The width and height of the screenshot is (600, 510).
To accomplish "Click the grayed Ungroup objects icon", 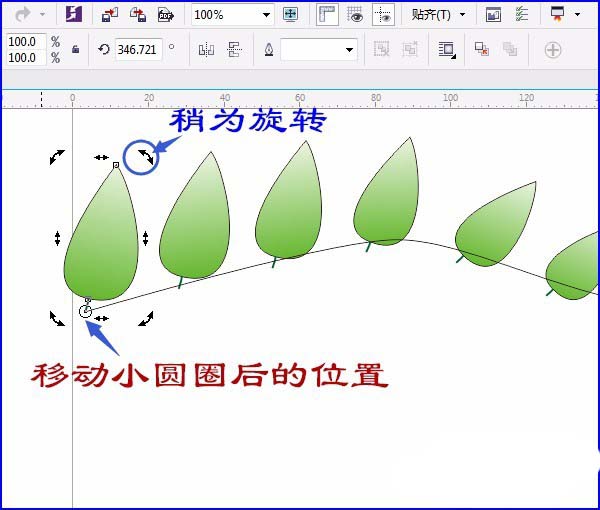I will coord(410,49).
